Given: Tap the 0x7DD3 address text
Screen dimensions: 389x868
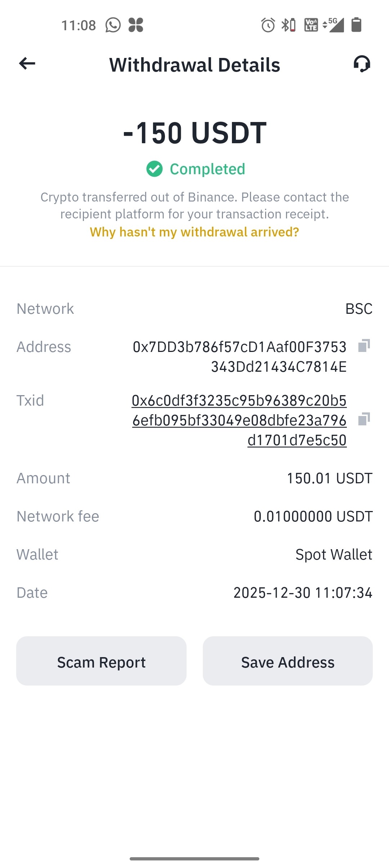Looking at the screenshot, I should (240, 357).
